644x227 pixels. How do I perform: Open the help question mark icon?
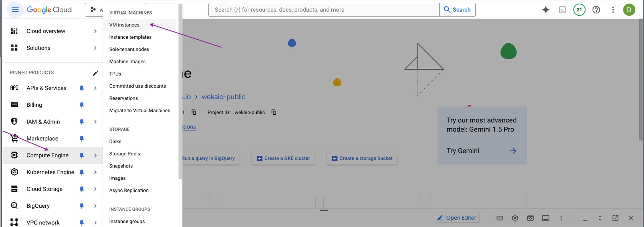(596, 10)
